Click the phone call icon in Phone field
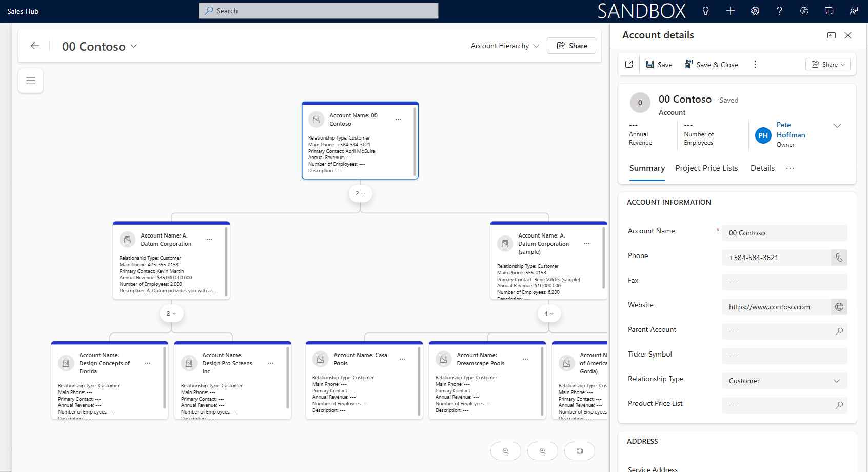868x472 pixels. pos(839,258)
